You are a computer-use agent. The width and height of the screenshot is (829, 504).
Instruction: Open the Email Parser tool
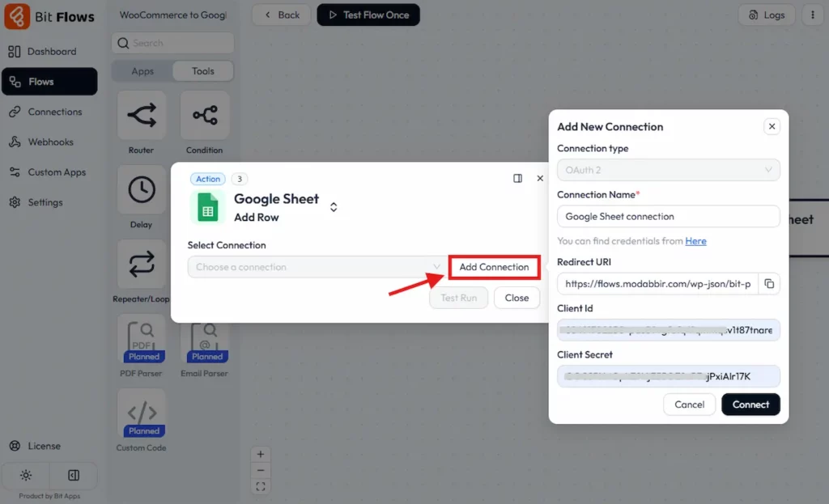pos(206,340)
